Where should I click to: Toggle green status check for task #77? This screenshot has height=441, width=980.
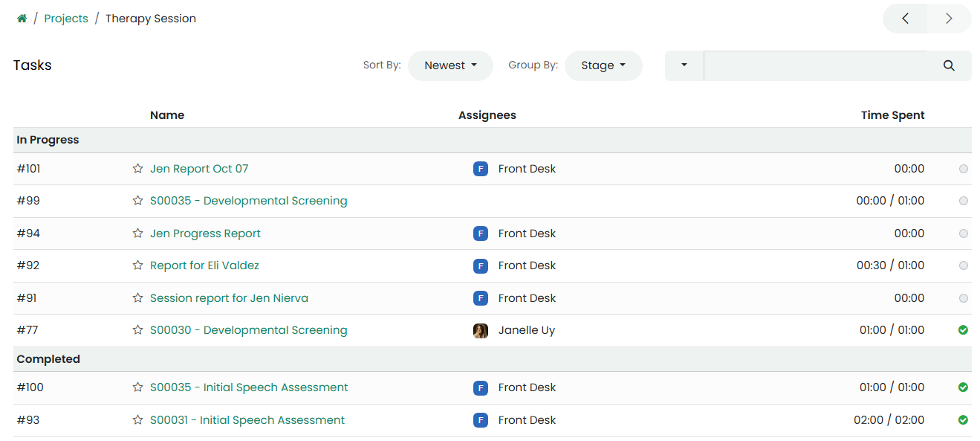964,330
